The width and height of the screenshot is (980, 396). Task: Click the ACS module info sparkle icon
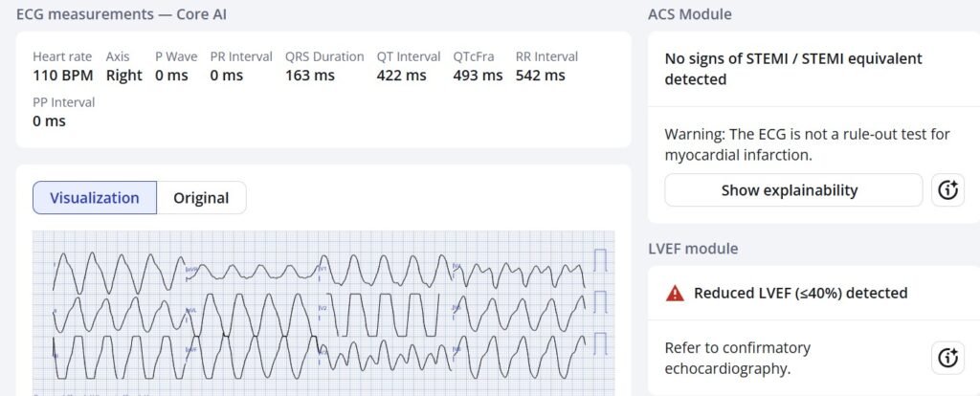[947, 190]
